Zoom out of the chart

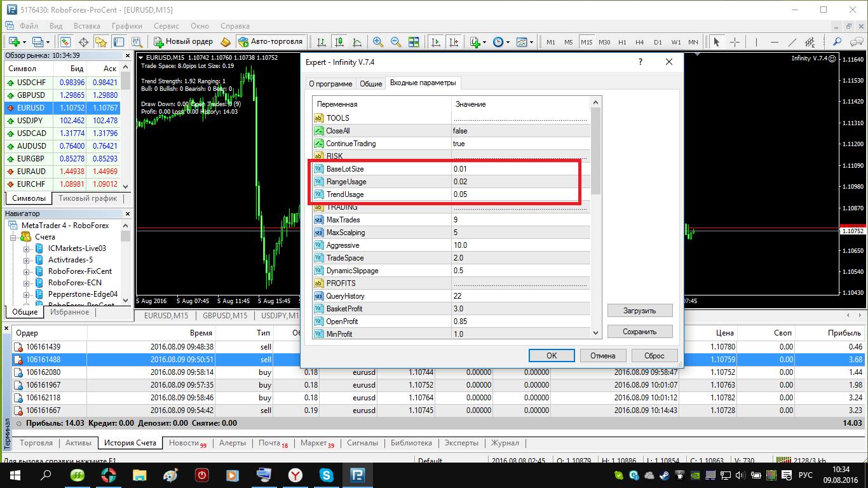[x=396, y=42]
